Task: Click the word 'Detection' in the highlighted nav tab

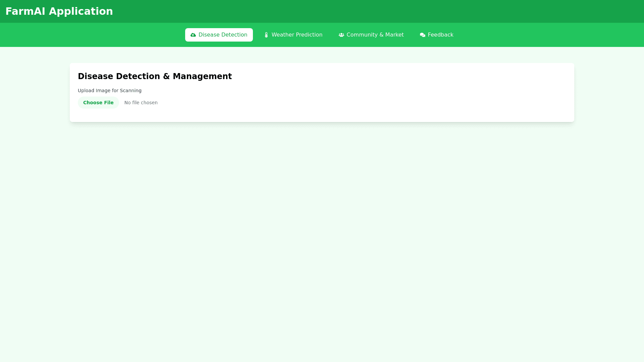Action: 234,35
